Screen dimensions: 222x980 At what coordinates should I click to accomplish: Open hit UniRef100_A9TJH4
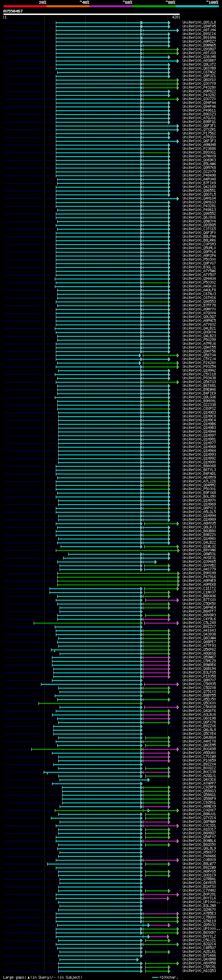199,30
